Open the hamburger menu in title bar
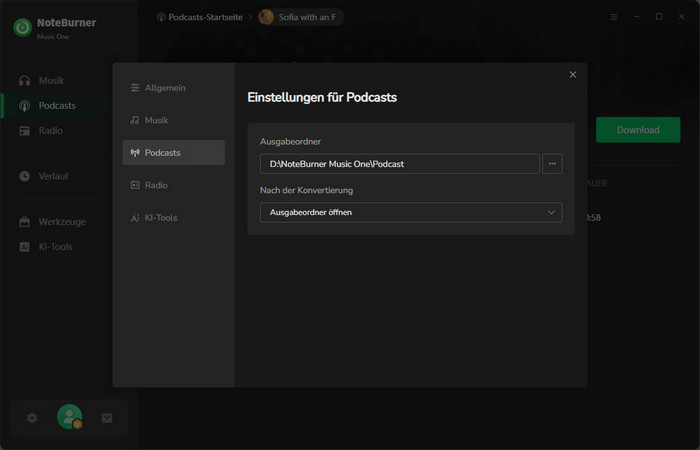The width and height of the screenshot is (700, 450). click(x=614, y=17)
